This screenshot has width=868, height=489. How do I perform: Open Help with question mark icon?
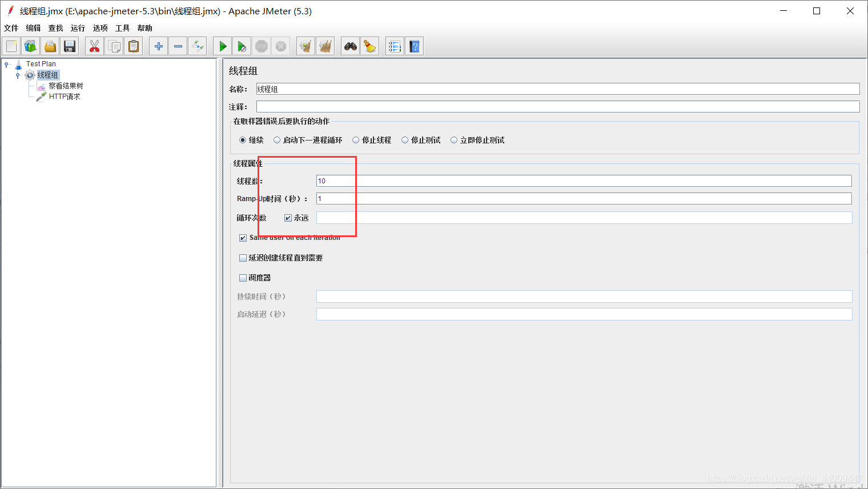pos(415,46)
